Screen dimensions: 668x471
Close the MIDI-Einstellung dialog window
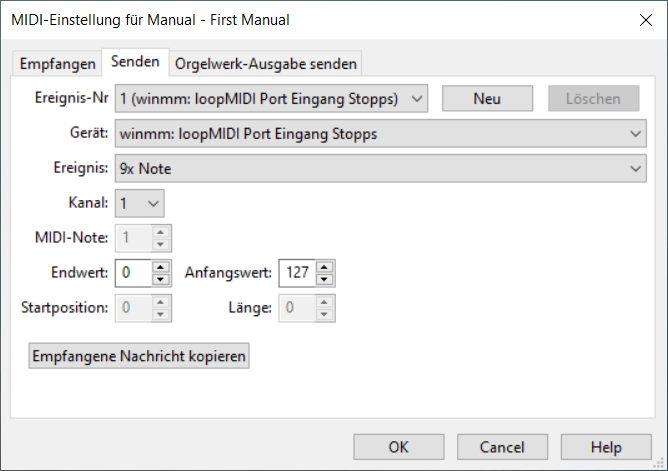643,19
